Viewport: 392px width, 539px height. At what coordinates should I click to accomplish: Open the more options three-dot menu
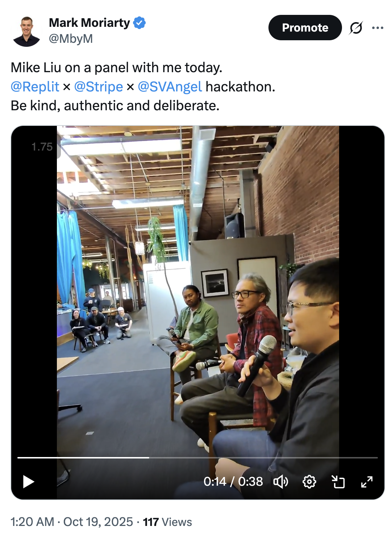pos(378,28)
